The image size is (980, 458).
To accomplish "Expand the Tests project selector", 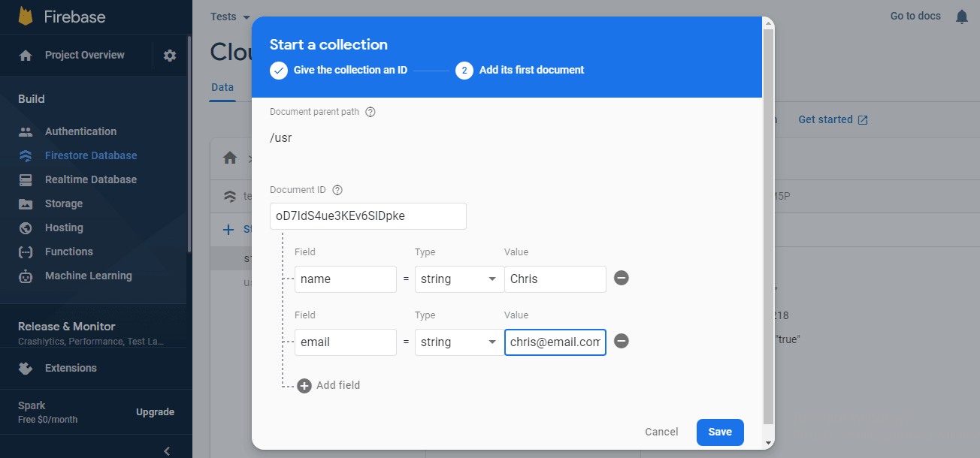I will click(x=230, y=17).
